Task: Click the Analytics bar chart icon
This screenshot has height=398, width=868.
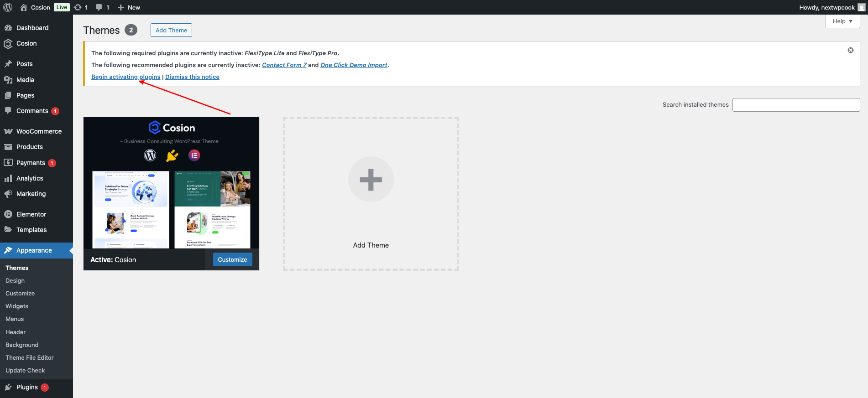Action: click(x=8, y=178)
